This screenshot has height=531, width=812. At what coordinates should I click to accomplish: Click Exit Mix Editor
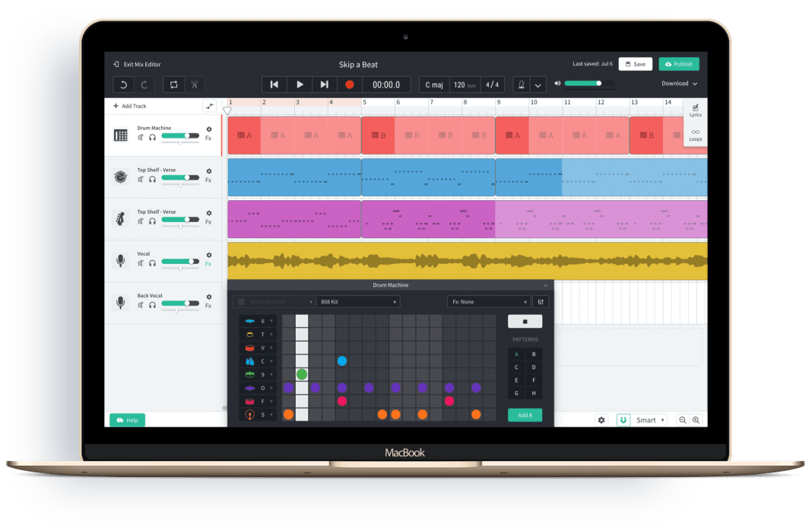tap(137, 64)
